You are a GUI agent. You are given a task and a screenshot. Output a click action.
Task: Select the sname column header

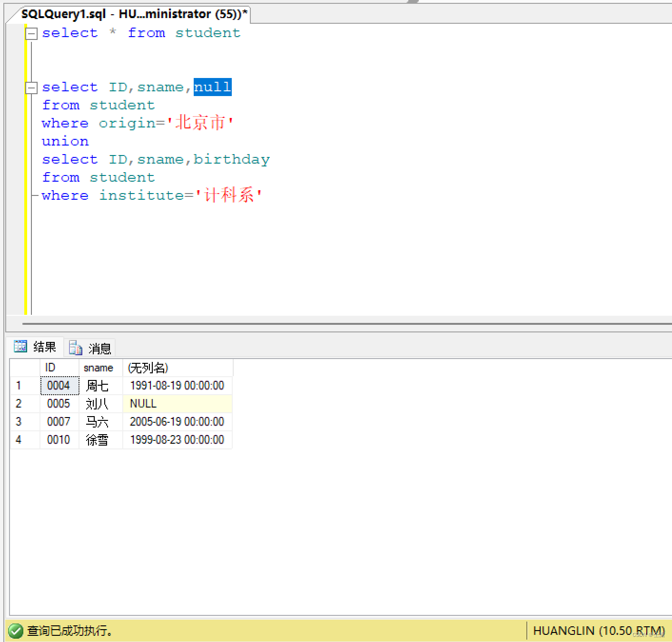[x=101, y=368]
